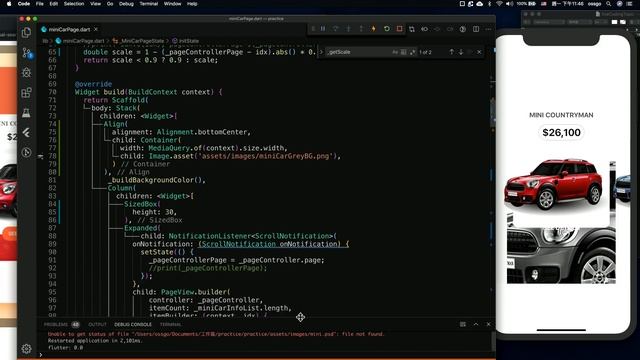Open the Explorer view in activity bar
The width and height of the screenshot is (640, 360).
point(27,33)
